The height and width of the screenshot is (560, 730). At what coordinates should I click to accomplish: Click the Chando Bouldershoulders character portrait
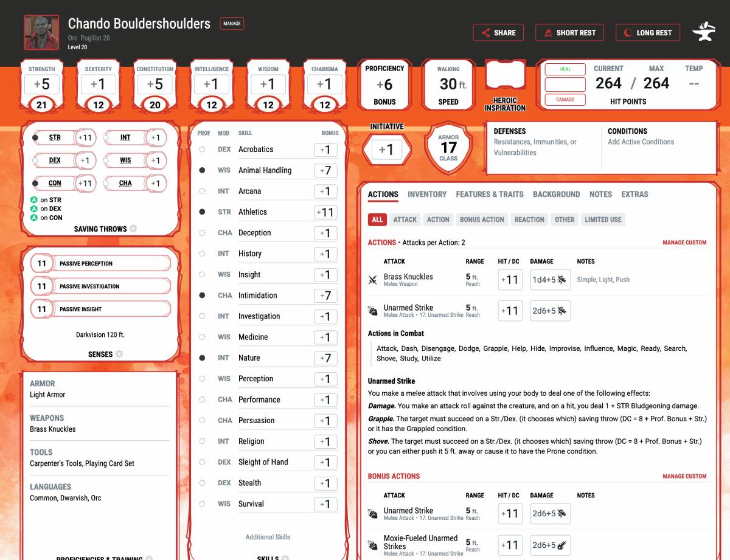point(41,32)
